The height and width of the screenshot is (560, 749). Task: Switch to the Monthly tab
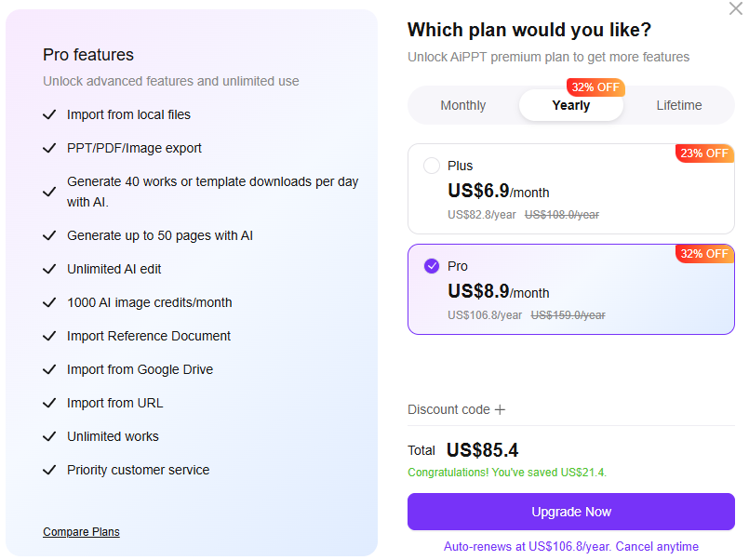[x=462, y=105]
